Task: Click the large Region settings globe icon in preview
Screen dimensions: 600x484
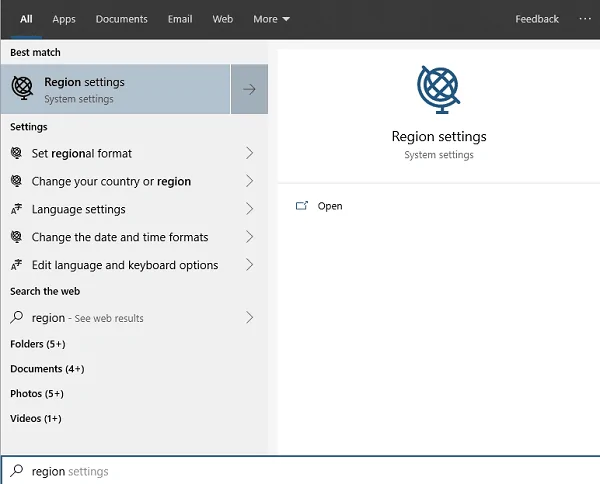Action: point(439,90)
